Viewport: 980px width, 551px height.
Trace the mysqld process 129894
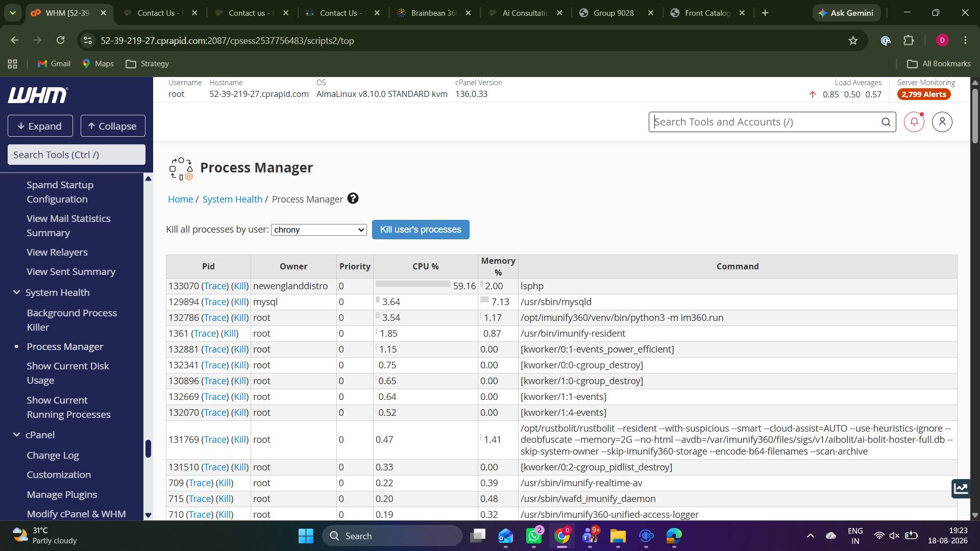tap(215, 302)
